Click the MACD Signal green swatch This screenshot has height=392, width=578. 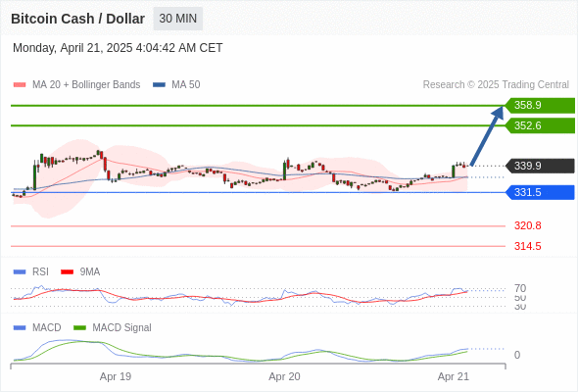click(x=79, y=328)
